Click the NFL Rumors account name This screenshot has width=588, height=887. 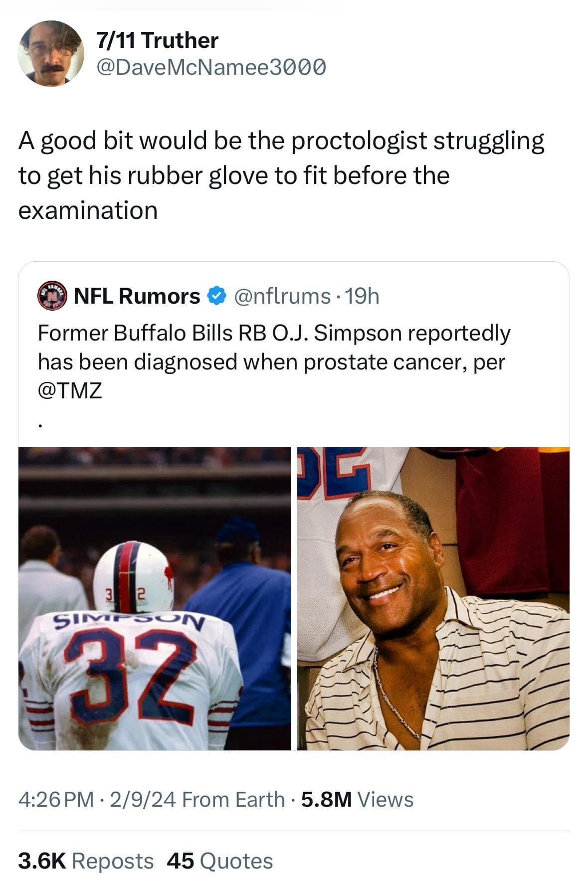137,296
